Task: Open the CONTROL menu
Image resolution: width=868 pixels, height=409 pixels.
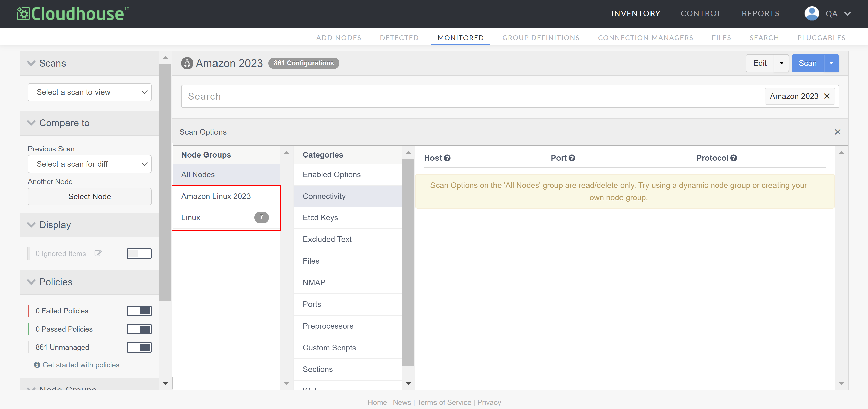Action: pyautogui.click(x=701, y=13)
